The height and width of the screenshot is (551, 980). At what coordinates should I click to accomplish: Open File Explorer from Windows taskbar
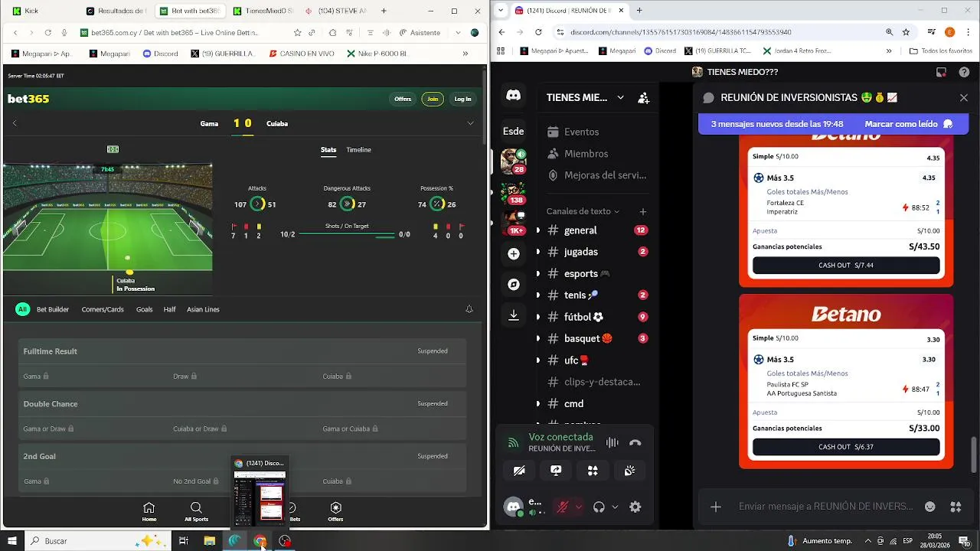pyautogui.click(x=209, y=541)
